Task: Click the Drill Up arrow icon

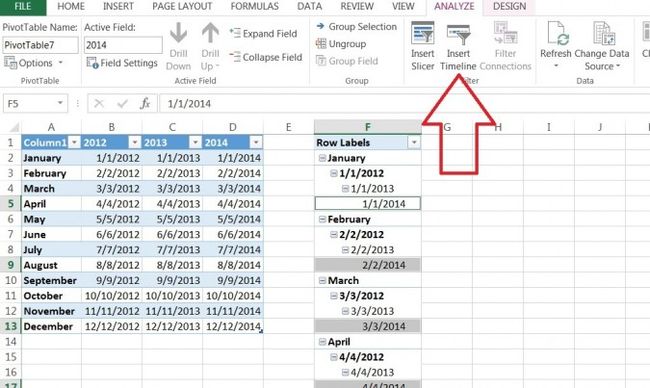Action: [210, 33]
